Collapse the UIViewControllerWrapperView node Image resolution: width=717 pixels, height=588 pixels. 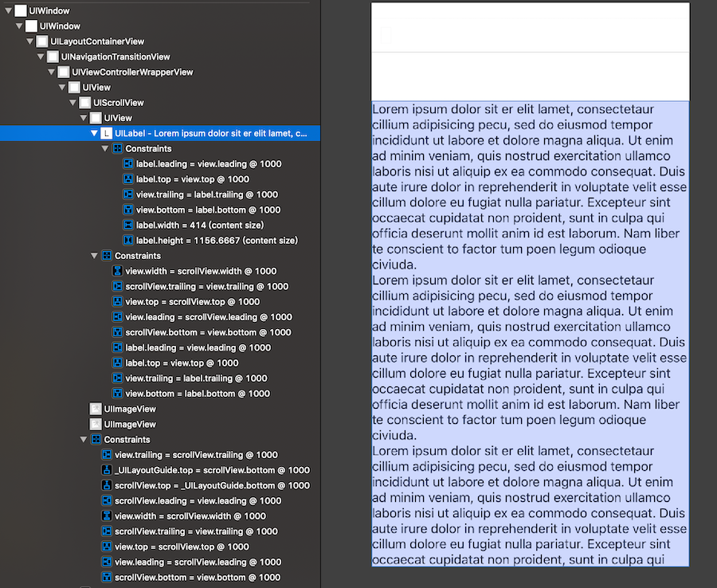(x=51, y=73)
